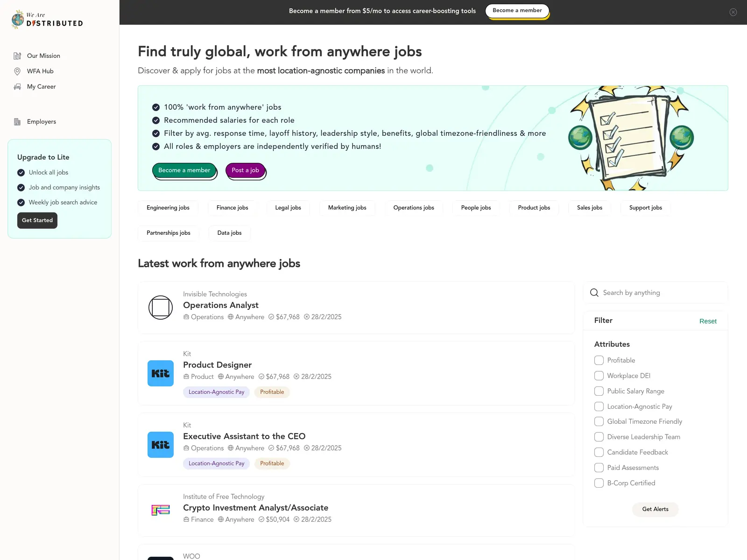This screenshot has height=560, width=747.
Task: Check the Location-Agnostic Pay filter
Action: pos(599,406)
